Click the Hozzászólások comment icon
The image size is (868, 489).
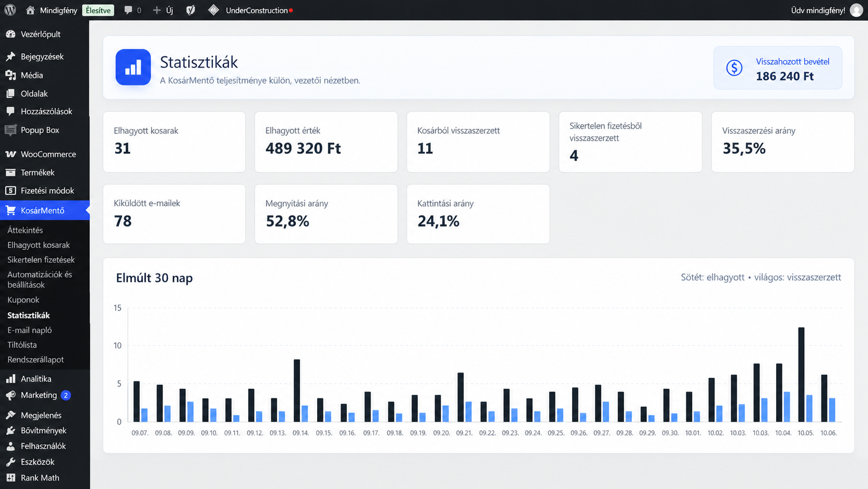coord(10,111)
